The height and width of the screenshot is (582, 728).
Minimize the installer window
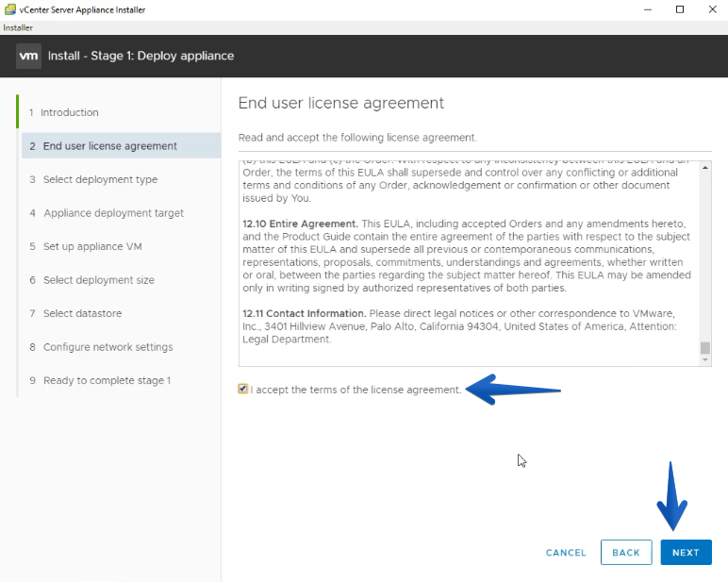point(648,9)
